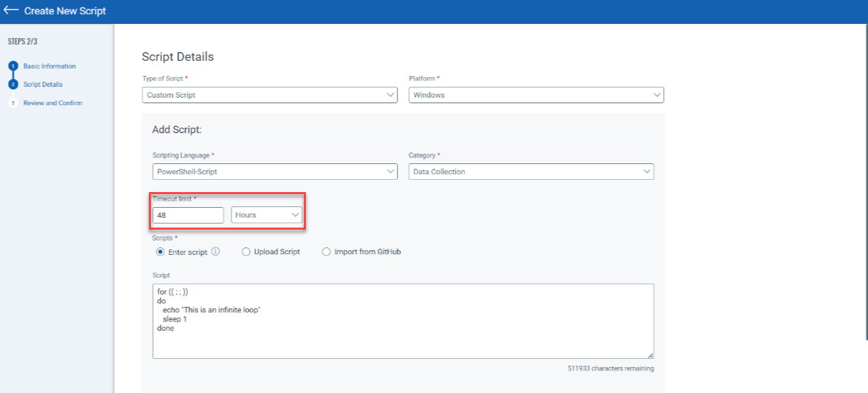Open the Type of Script dropdown

coord(270,95)
